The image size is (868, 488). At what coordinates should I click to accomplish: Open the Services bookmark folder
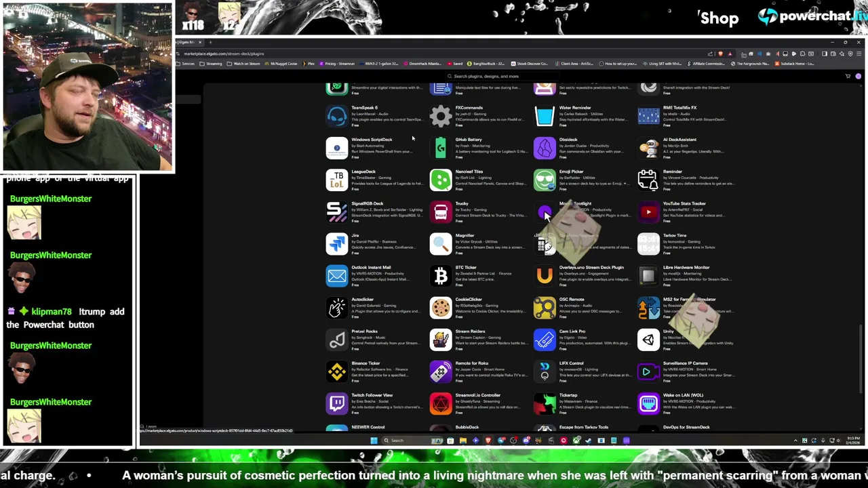coord(185,64)
